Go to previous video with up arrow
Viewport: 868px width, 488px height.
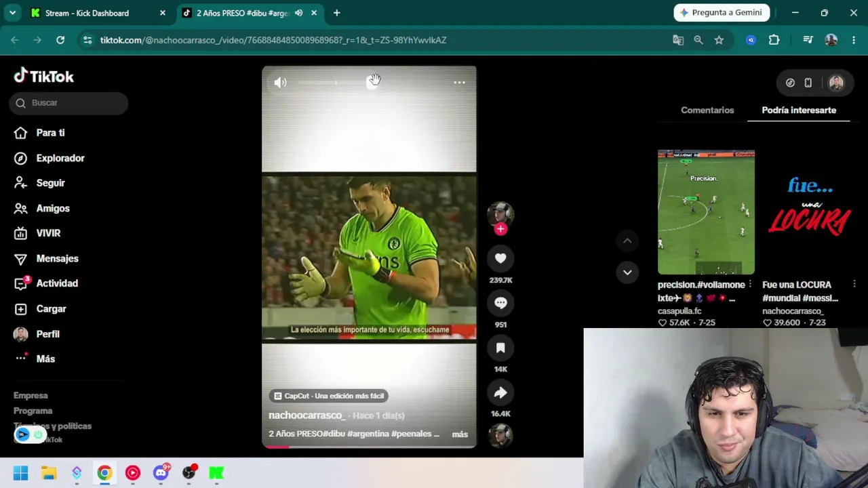pyautogui.click(x=627, y=241)
